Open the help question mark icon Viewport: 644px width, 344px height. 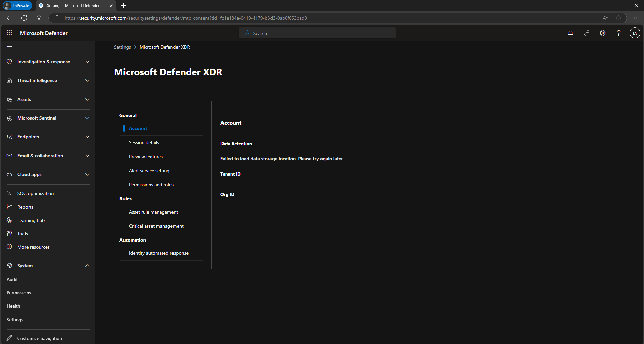coord(618,33)
